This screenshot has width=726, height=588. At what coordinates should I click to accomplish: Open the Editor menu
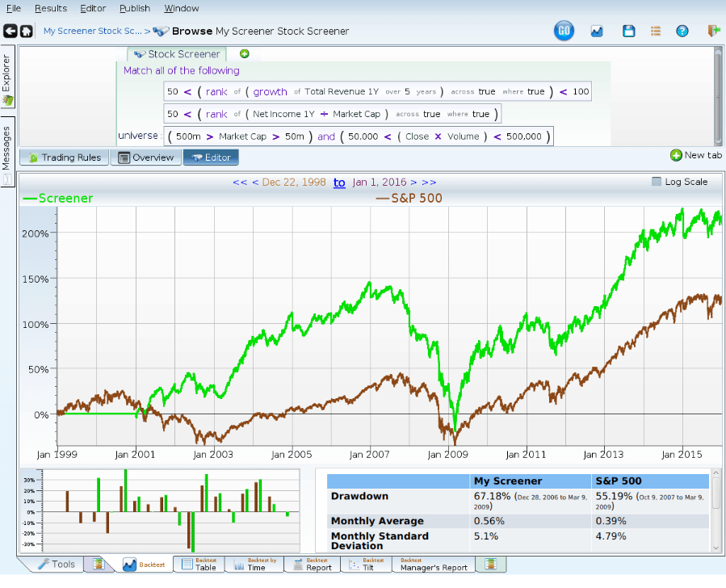click(93, 8)
